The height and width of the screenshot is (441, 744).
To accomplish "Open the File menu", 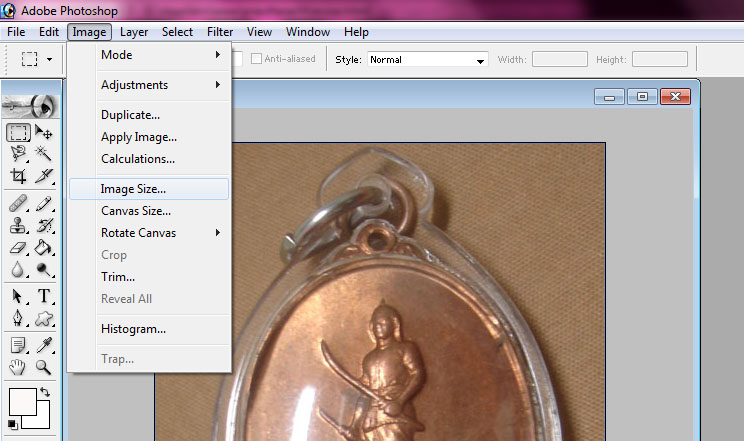I will point(16,32).
